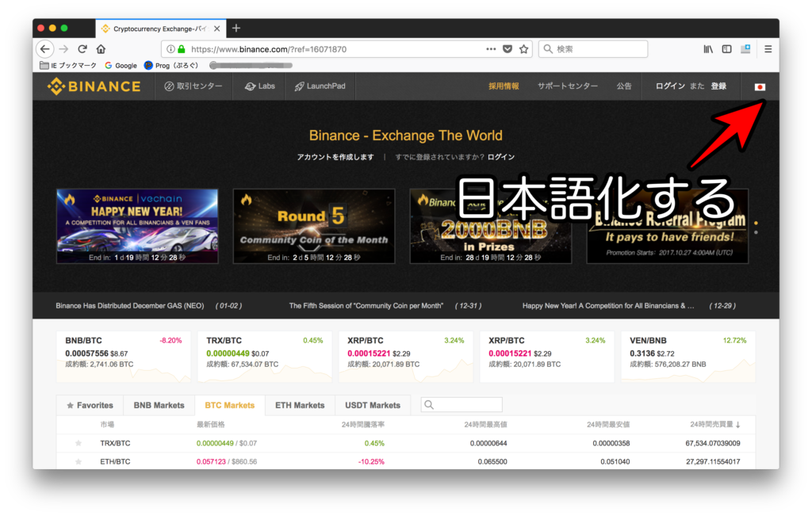Close the Cryptocurrency Exchange tab
812x516 pixels.
point(217,29)
